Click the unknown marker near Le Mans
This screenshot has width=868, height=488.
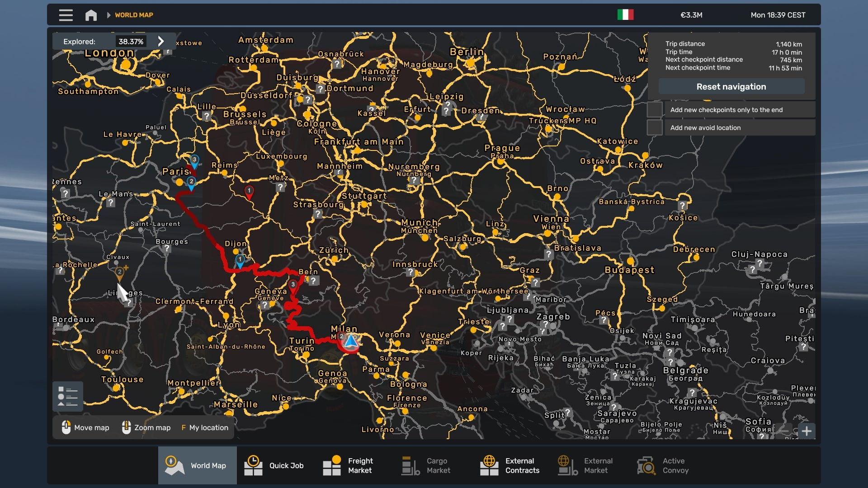click(111, 202)
